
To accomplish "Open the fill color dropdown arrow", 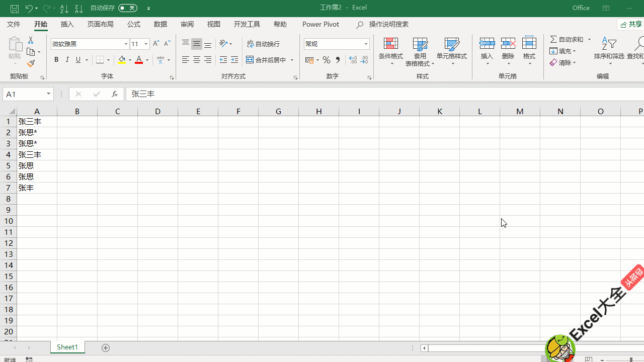I will (x=130, y=60).
